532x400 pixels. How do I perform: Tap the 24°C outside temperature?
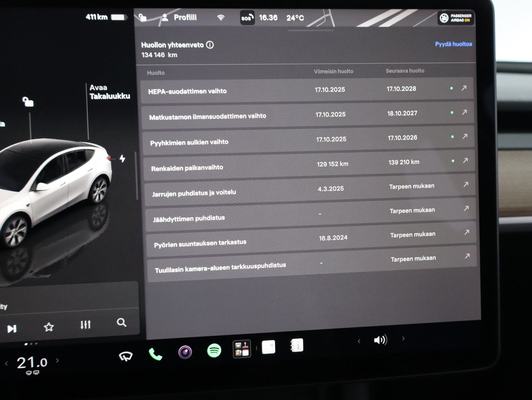click(295, 18)
